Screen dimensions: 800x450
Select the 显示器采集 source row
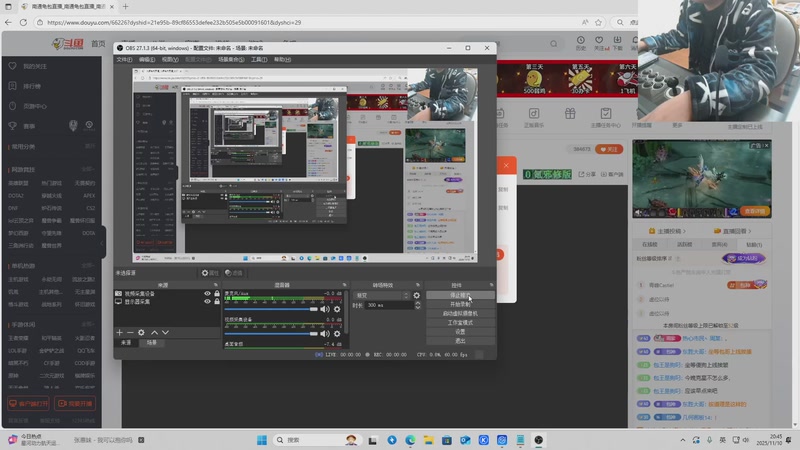coord(167,302)
